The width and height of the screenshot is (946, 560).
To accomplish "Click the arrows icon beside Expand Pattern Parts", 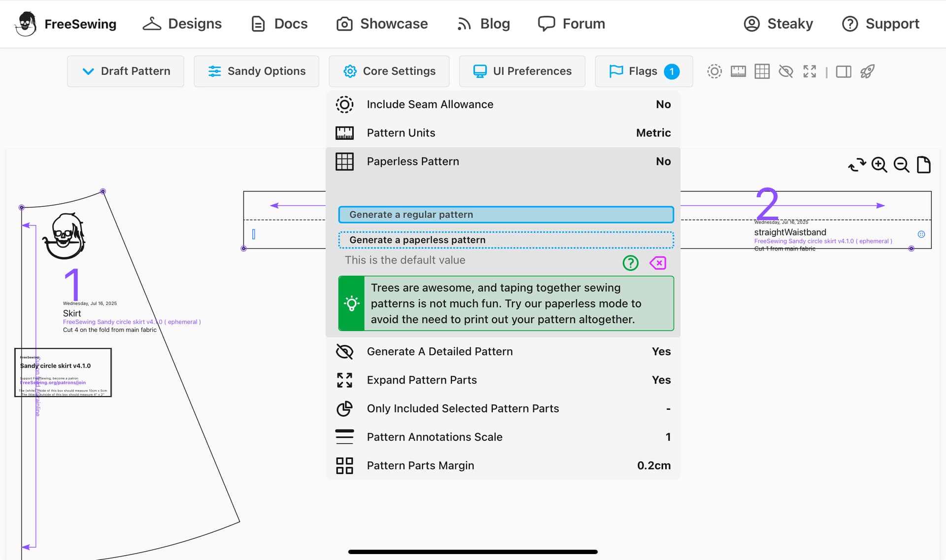I will click(x=344, y=380).
